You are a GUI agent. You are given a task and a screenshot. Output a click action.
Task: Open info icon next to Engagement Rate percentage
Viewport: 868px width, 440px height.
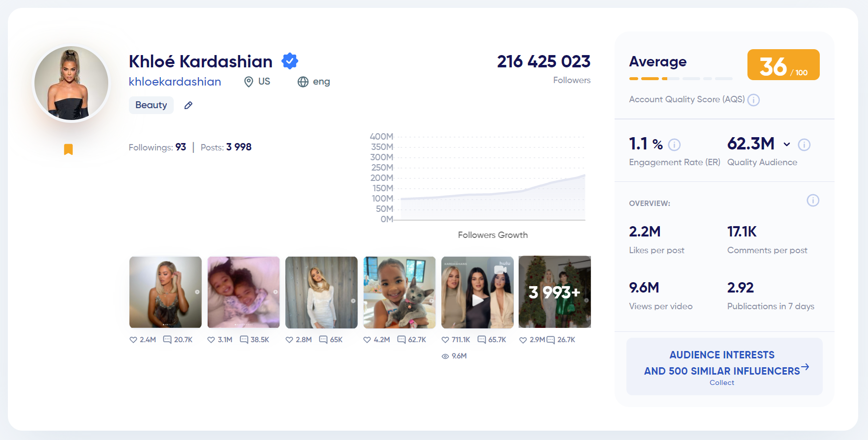tap(674, 145)
